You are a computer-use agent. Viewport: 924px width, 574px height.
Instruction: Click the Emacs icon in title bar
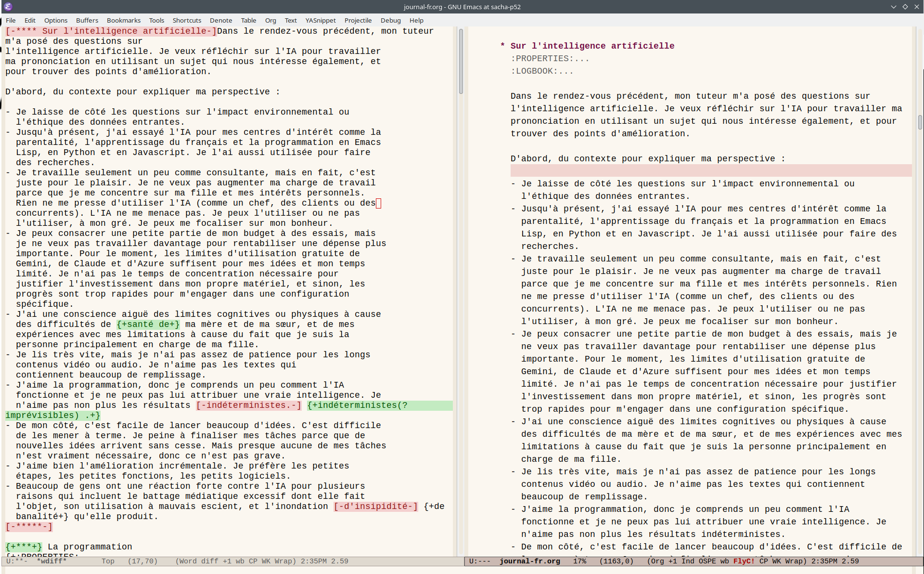[8, 6]
